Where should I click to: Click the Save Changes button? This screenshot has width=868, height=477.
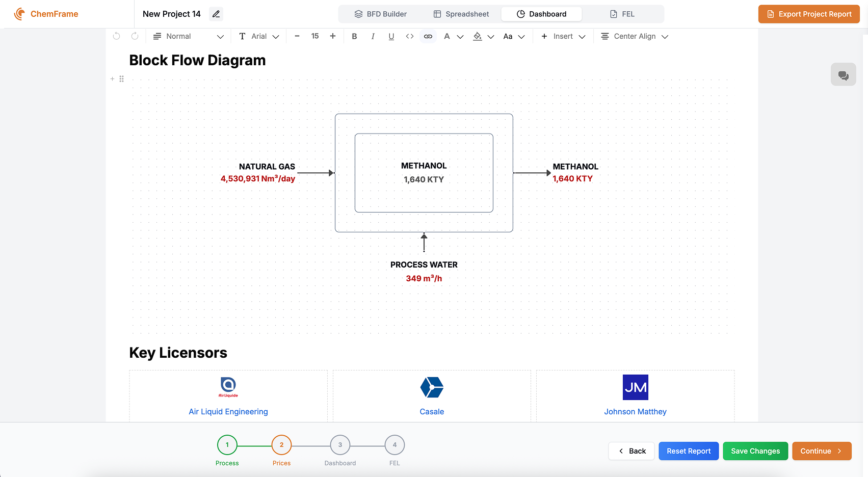click(x=755, y=451)
